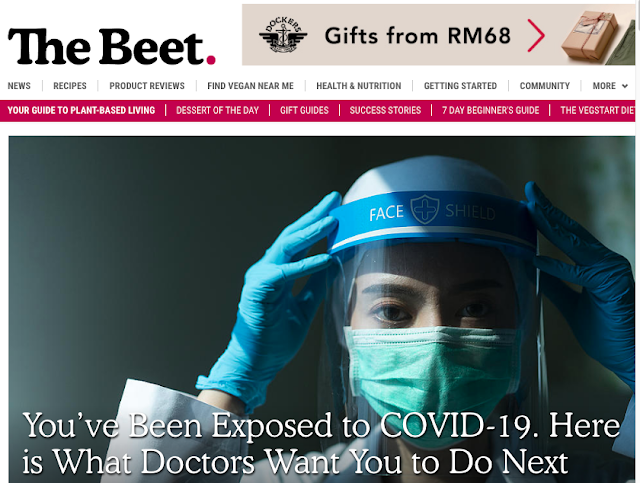Open the COMMUNITY menu item
This screenshot has height=483, width=640.
point(545,86)
